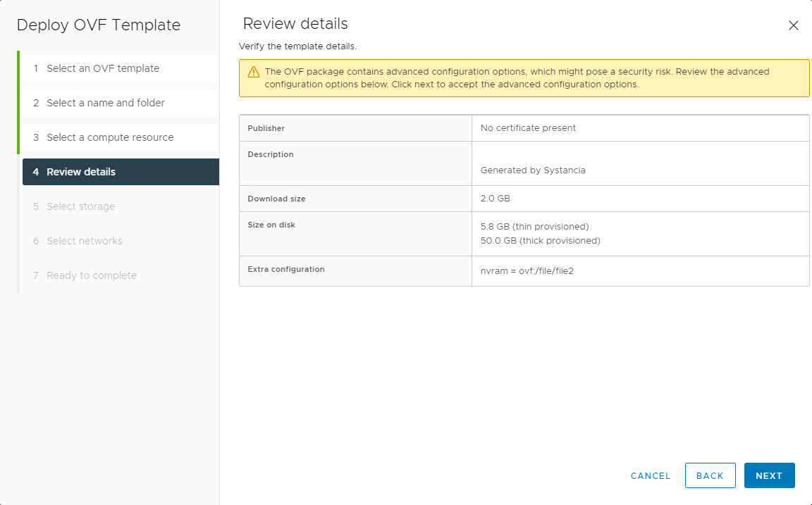
Task: Click step 7 Ready to complete
Action: coord(92,275)
